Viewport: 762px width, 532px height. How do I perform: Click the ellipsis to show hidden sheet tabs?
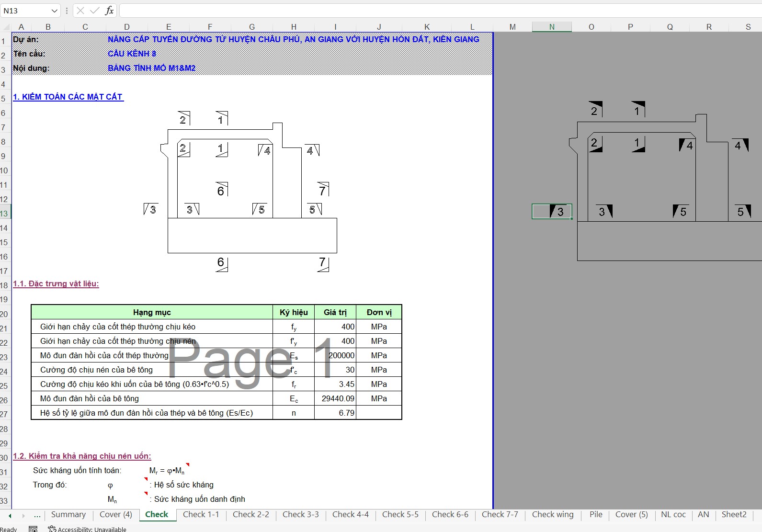[37, 515]
